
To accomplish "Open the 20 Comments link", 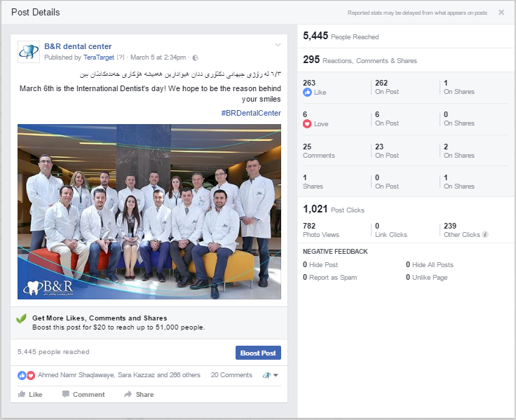I will click(231, 375).
